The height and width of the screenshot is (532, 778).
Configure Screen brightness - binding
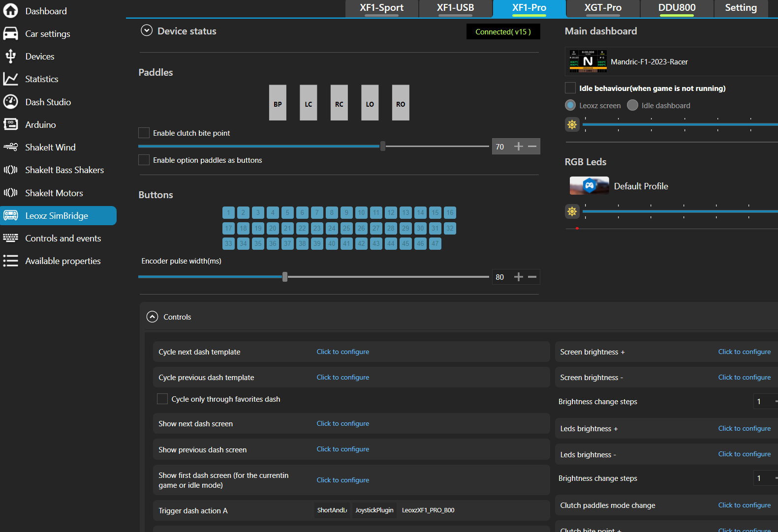(x=745, y=377)
